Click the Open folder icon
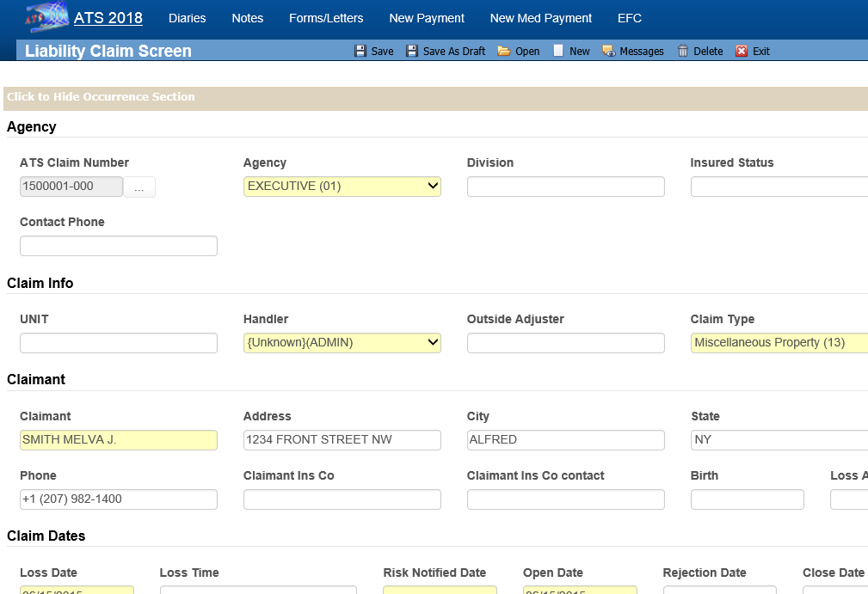The width and height of the screenshot is (868, 594). point(504,52)
